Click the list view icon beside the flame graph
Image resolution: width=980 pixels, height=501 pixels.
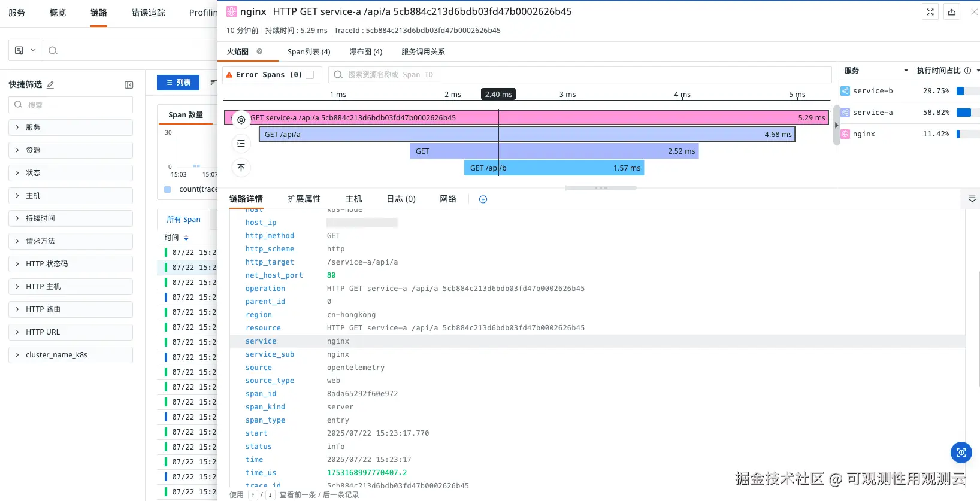pyautogui.click(x=241, y=144)
